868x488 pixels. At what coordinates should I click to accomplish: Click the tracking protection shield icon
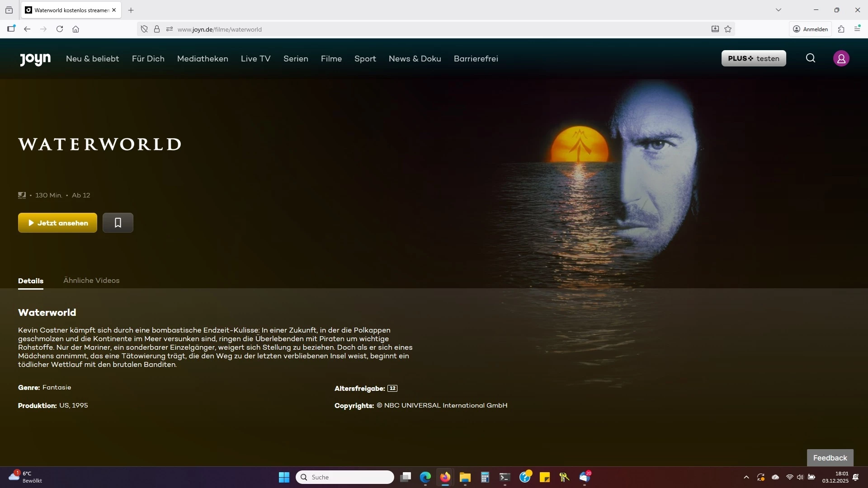point(144,29)
